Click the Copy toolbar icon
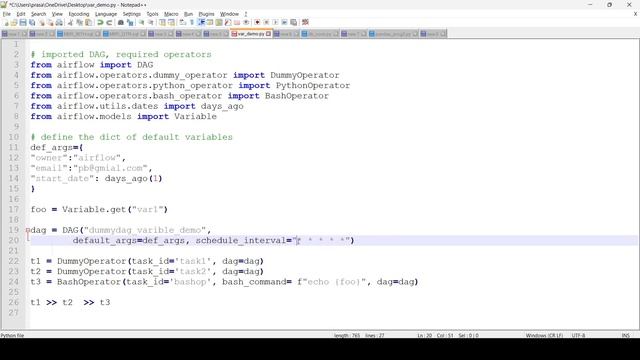 click(x=79, y=22)
